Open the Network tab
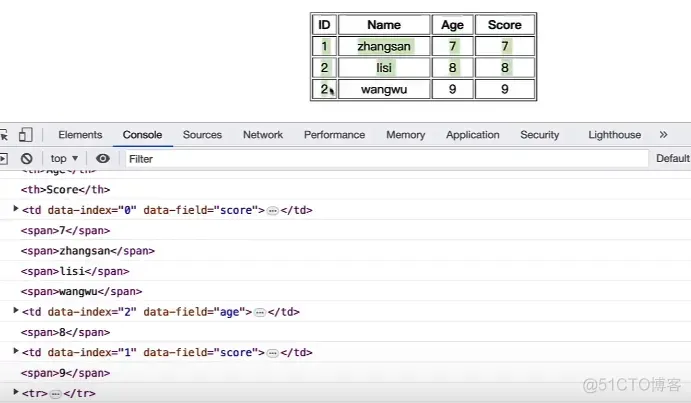The width and height of the screenshot is (691, 403). point(263,135)
